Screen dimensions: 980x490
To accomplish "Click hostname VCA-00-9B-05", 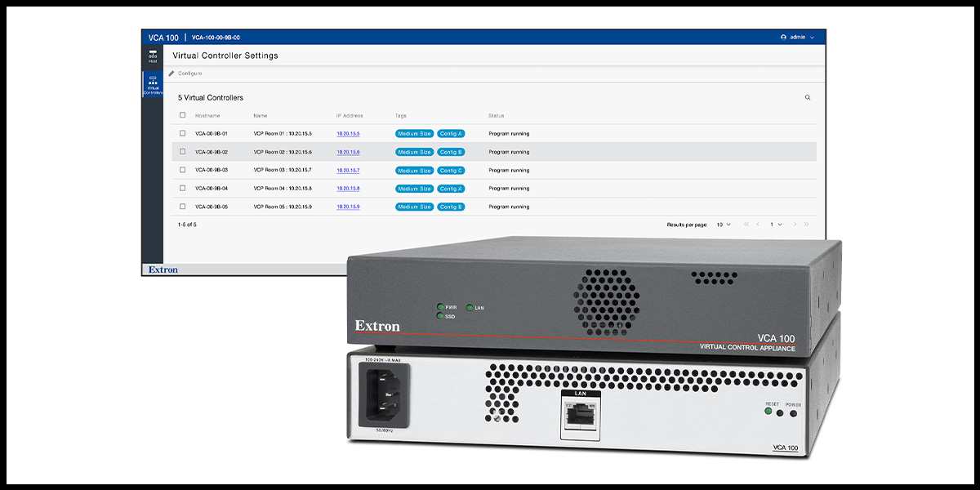I will point(212,207).
